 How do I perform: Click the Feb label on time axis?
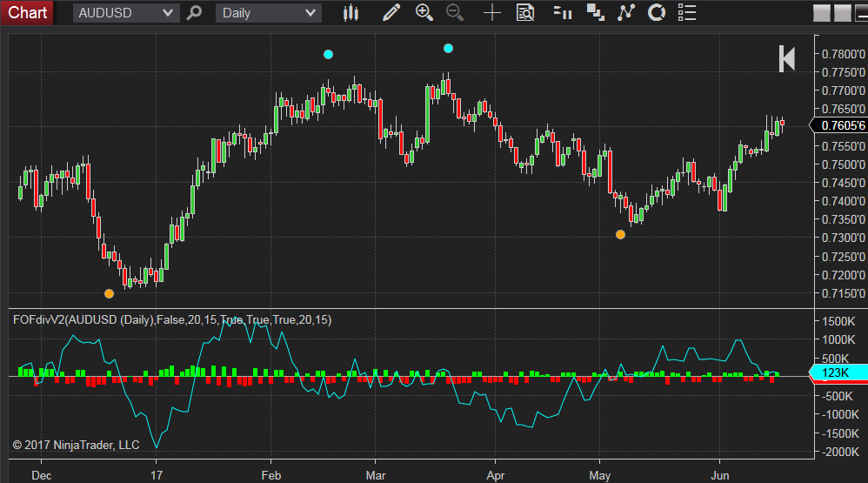[x=271, y=475]
